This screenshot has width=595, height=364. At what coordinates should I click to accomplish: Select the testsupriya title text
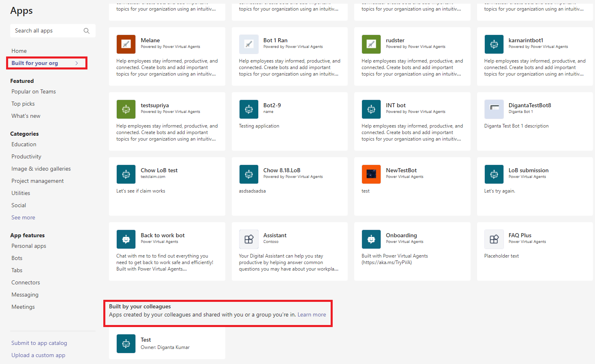click(155, 105)
